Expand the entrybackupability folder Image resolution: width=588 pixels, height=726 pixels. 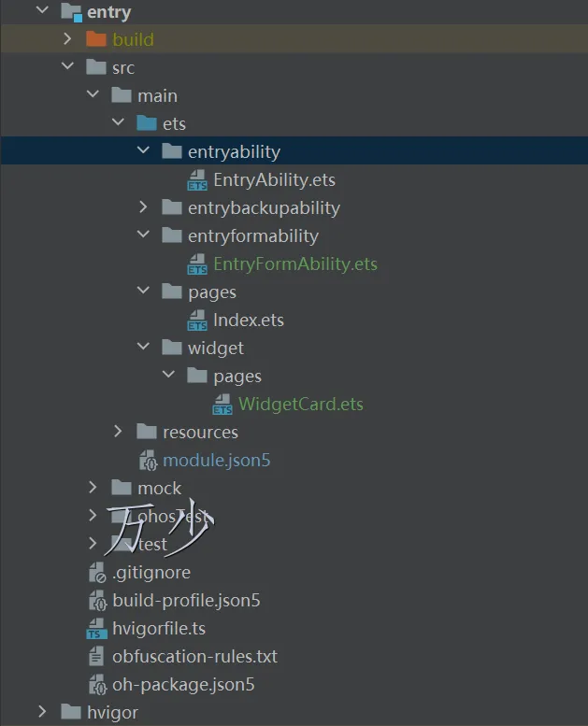[143, 207]
